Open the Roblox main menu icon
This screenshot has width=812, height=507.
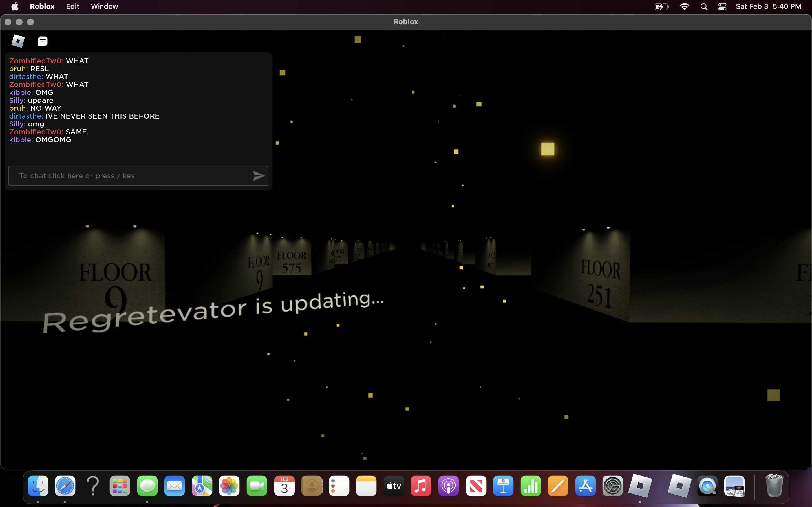click(x=18, y=41)
